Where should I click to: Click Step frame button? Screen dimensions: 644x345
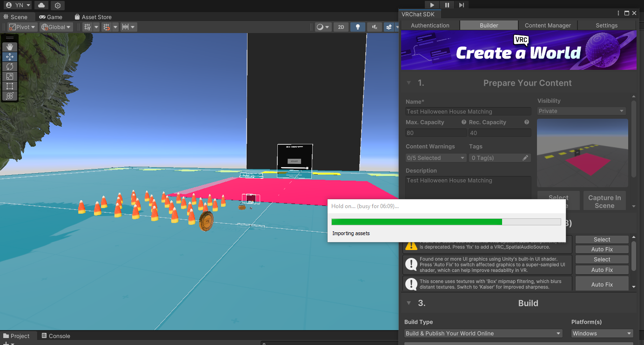(461, 5)
